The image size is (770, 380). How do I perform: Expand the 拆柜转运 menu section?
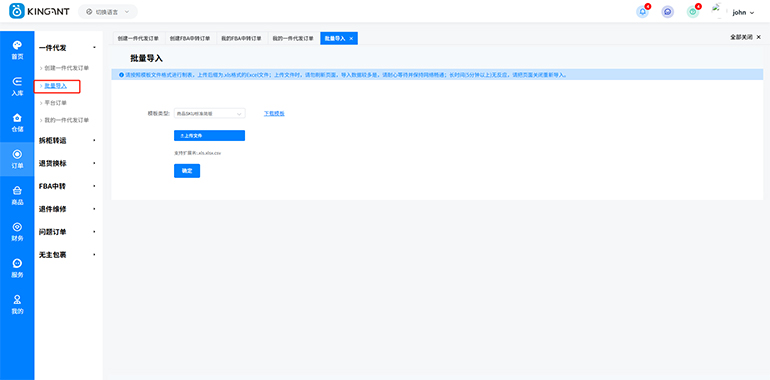pyautogui.click(x=68, y=140)
